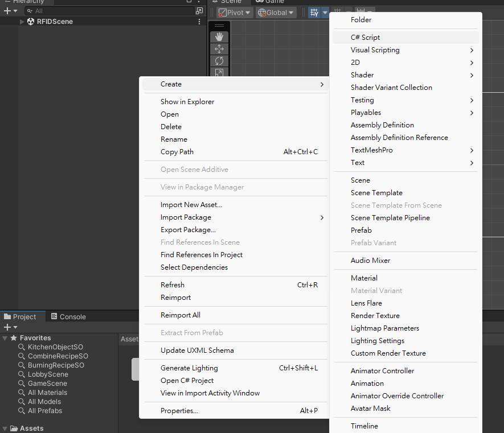Image resolution: width=504 pixels, height=433 pixels.
Task: Create a new Prefab
Action: tap(405, 230)
